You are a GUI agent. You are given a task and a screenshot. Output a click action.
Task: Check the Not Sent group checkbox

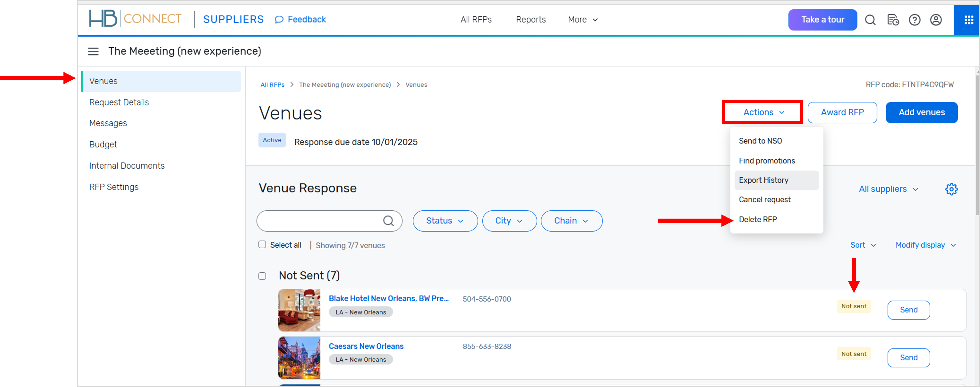262,276
